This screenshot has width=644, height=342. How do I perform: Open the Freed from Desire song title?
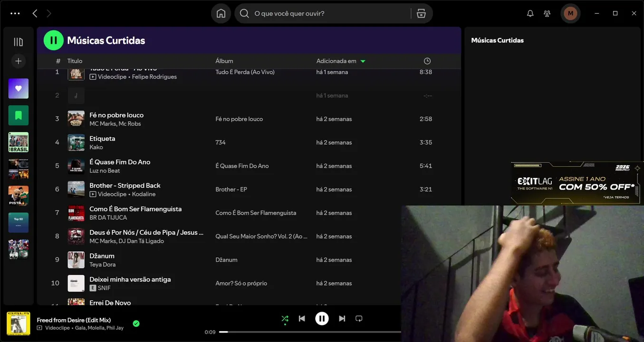74,320
